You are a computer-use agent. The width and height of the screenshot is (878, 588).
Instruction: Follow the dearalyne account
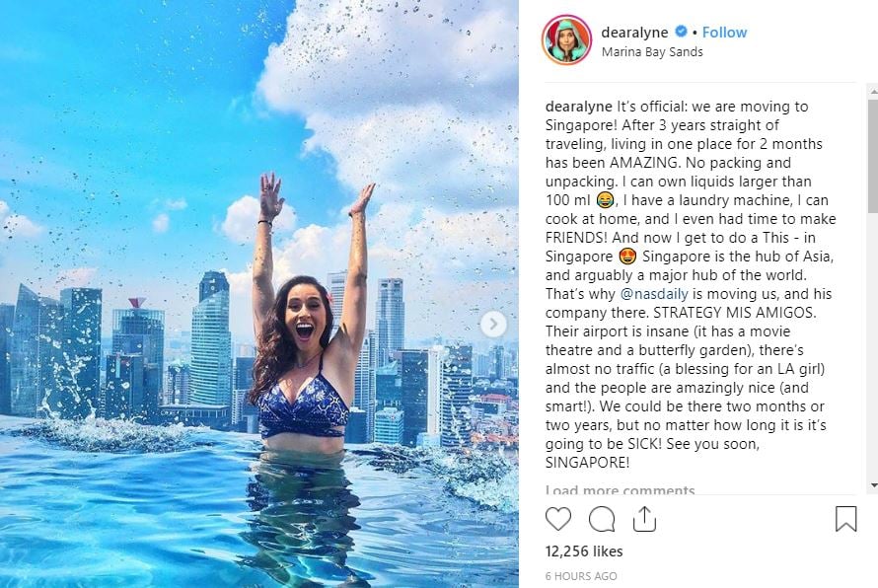coord(724,33)
